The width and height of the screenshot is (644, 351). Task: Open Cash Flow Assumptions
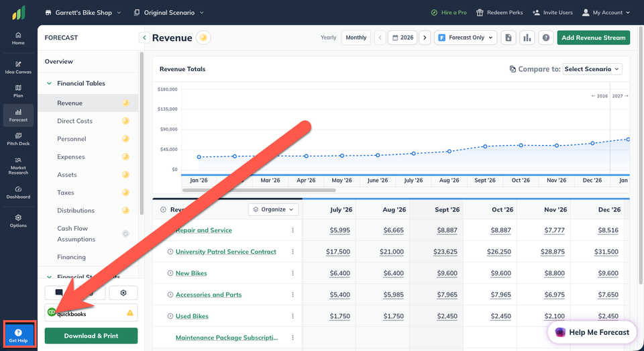click(x=76, y=234)
